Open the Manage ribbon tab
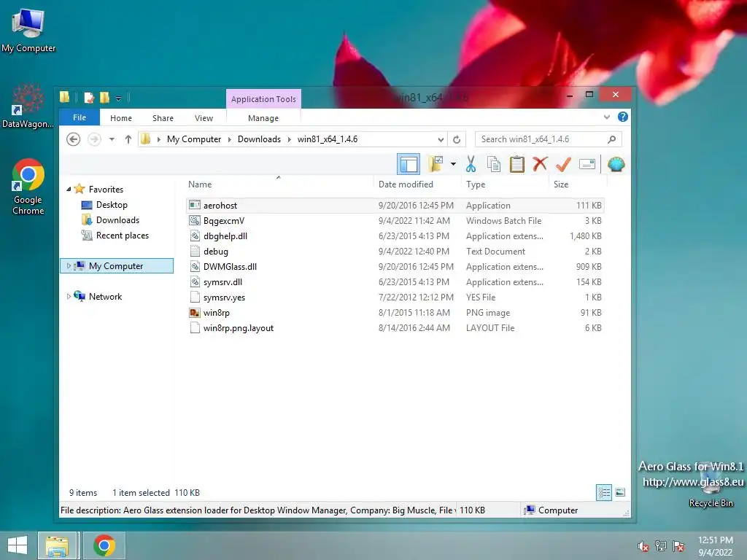Screen dimensions: 747x560 263,118
